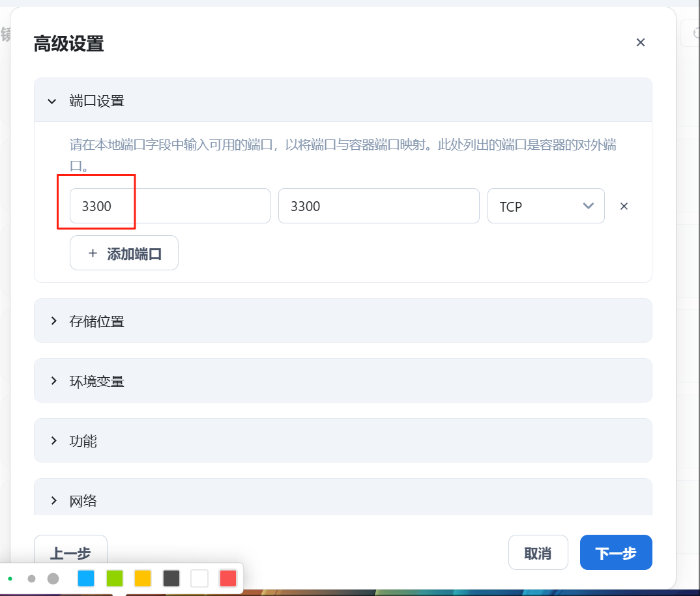Choose the smallest green pen size dot

(10, 578)
